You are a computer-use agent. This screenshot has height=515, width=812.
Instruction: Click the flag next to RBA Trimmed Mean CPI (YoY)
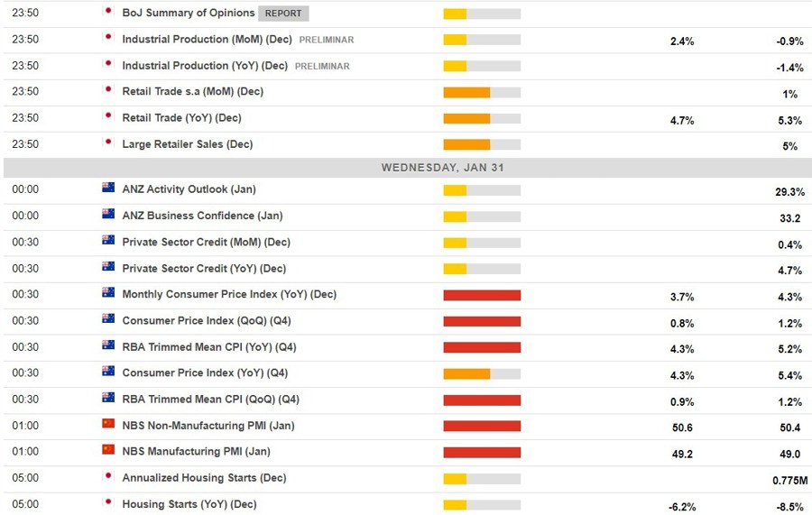108,345
